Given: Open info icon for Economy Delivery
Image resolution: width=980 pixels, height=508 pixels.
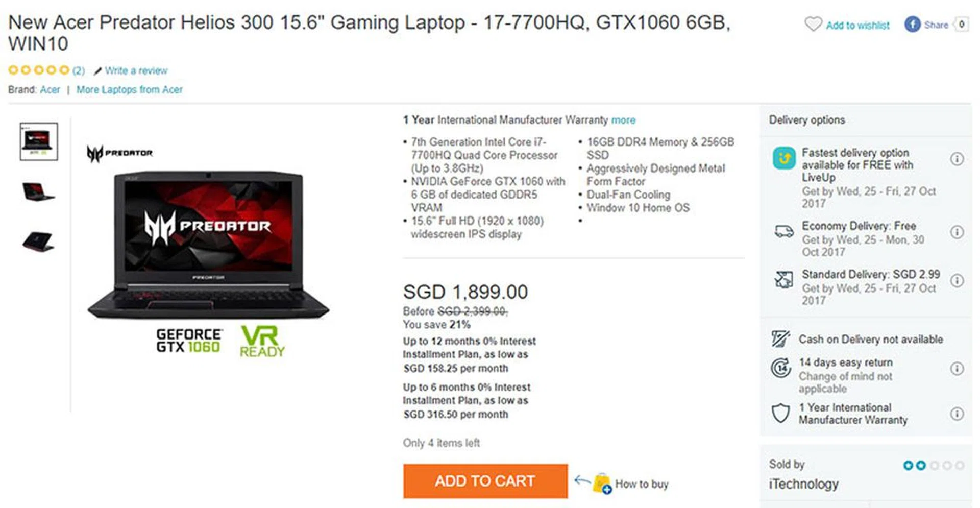Looking at the screenshot, I should [957, 232].
